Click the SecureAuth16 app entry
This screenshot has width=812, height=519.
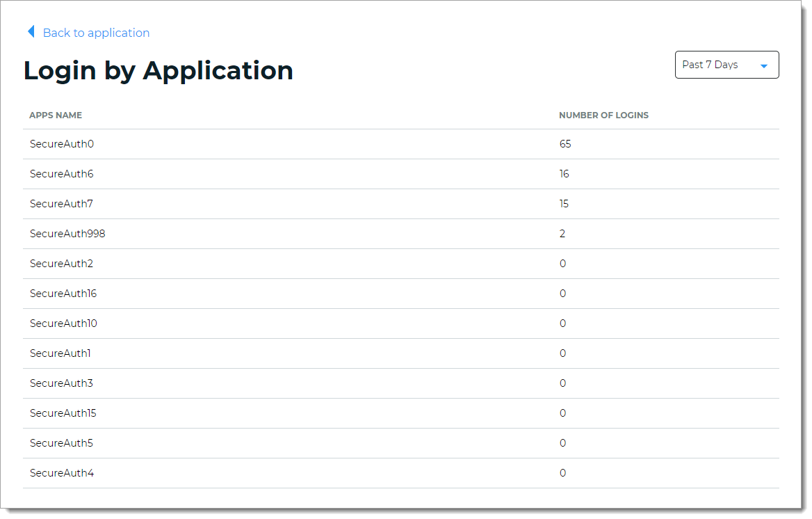click(x=63, y=294)
